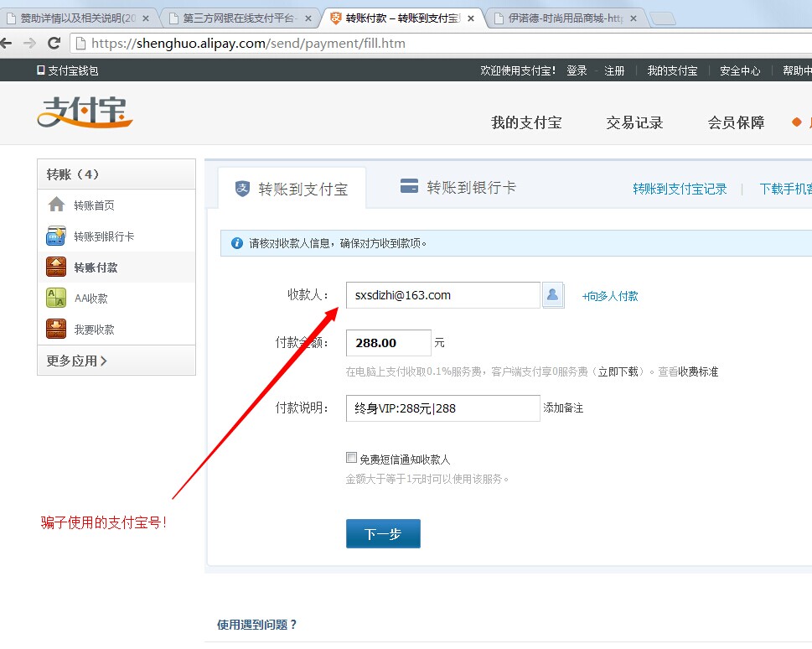Close the 第三方网银在线支付平台 browser tab
This screenshot has width=812, height=649.
point(308,18)
